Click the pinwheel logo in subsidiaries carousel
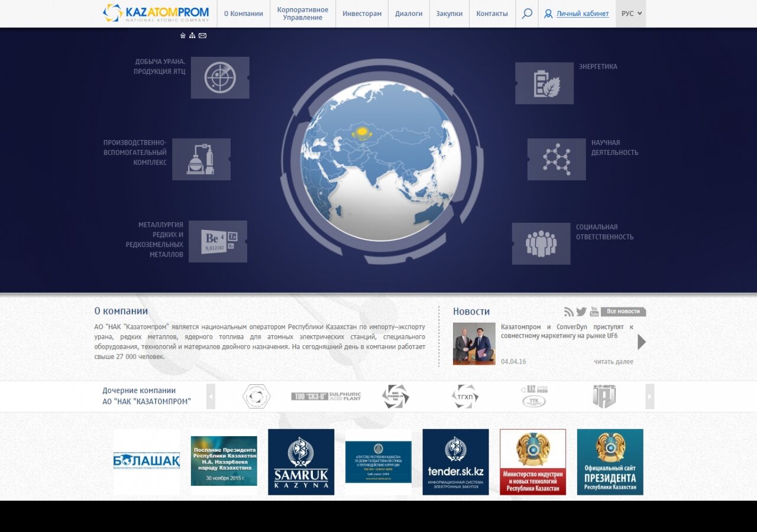The height and width of the screenshot is (532, 757). pyautogui.click(x=395, y=396)
